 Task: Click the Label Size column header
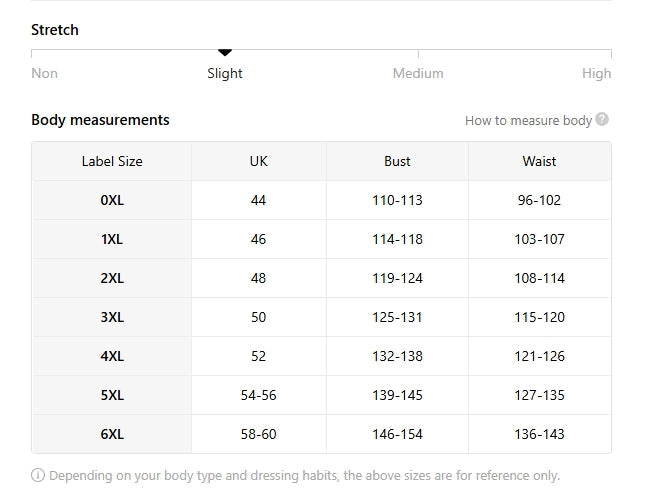click(112, 161)
